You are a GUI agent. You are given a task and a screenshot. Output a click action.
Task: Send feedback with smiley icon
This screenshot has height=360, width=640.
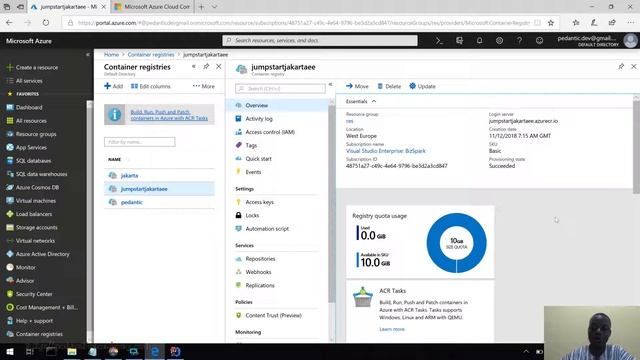[x=539, y=40]
